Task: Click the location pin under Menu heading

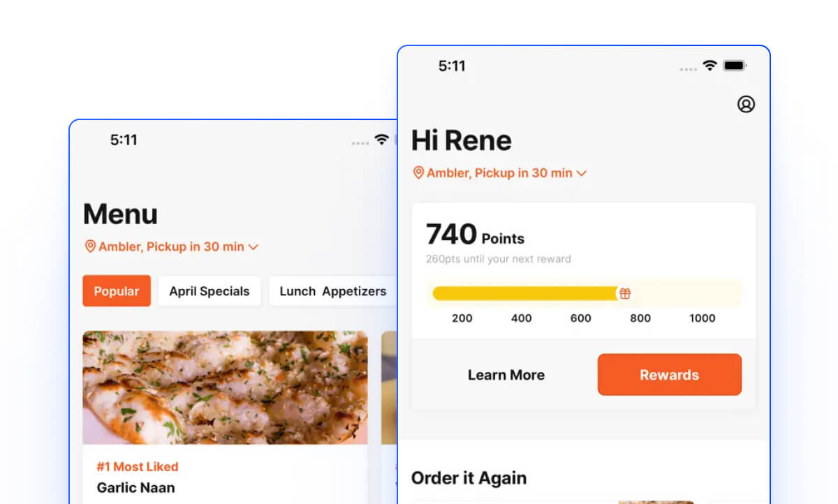Action: [x=90, y=246]
